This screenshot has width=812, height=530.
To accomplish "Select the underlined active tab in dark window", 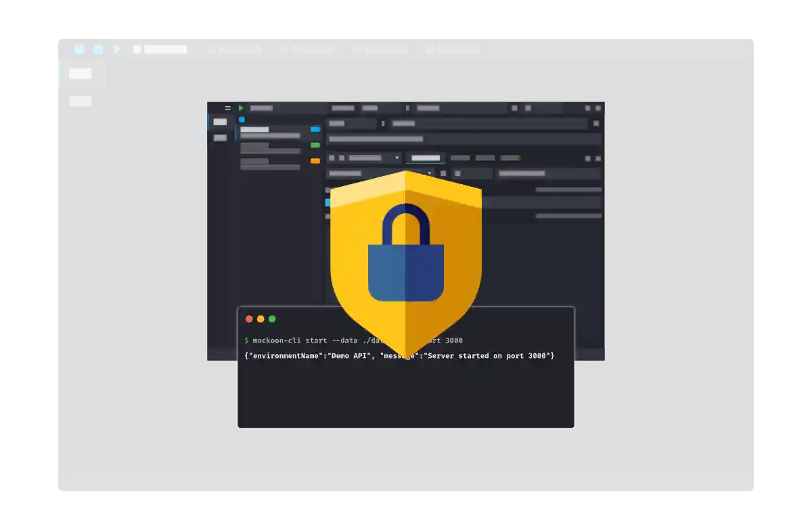I will click(426, 158).
